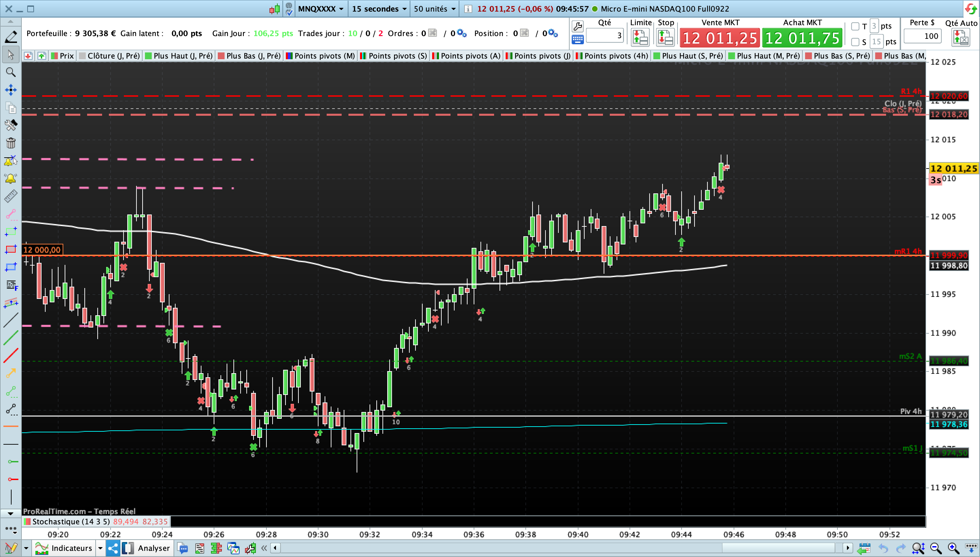Open the Analyser menu
This screenshot has width=980, height=557.
click(x=154, y=548)
